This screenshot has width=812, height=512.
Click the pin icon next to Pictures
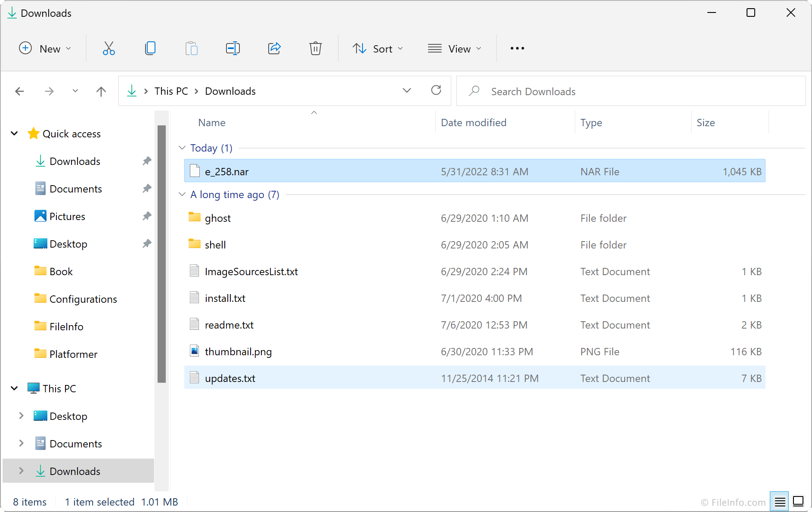coord(147,216)
